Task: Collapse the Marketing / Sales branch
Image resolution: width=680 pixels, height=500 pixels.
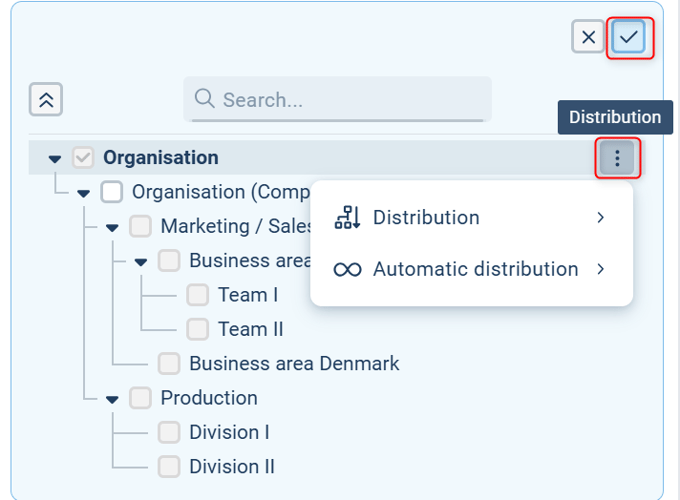Action: pyautogui.click(x=112, y=227)
